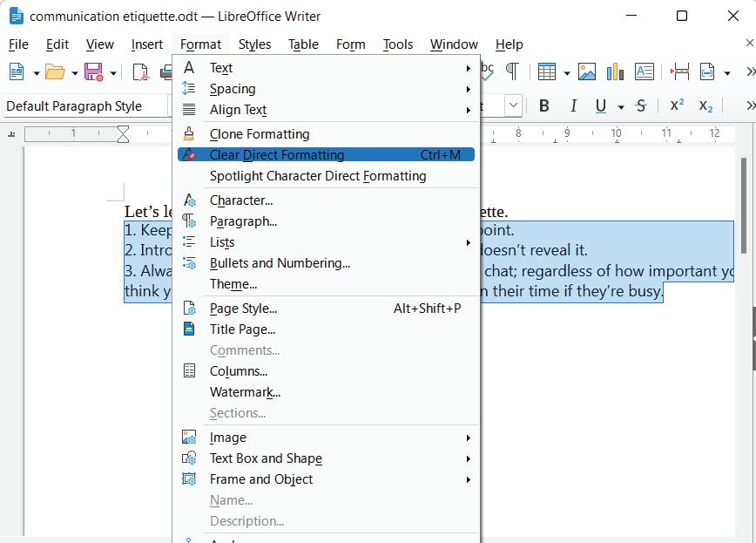Choose Clone Formatting
Screen dimensions: 756x543
point(326,134)
